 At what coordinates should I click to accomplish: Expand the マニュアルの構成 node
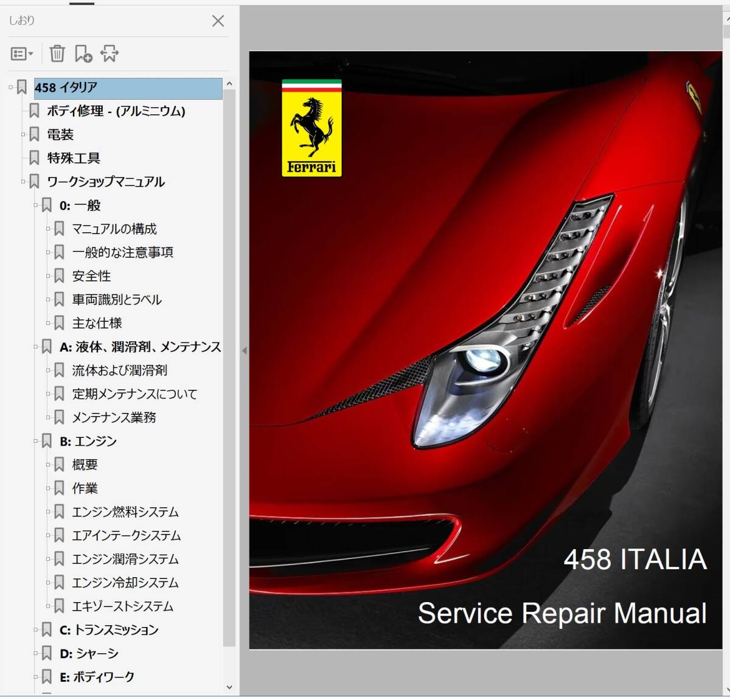click(48, 229)
